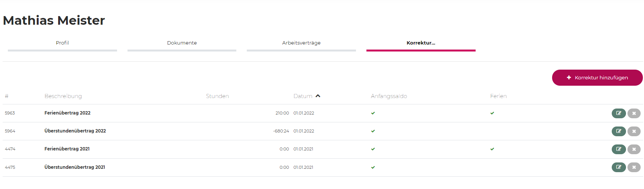Switch to the Profil tab

click(62, 43)
